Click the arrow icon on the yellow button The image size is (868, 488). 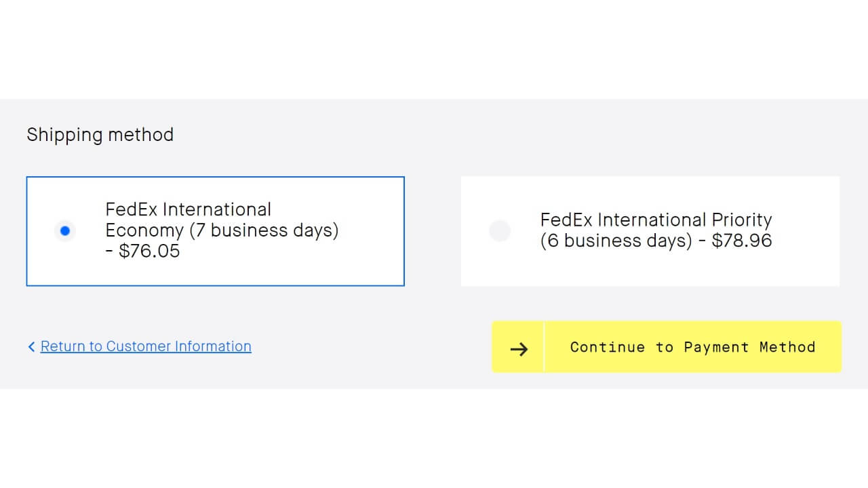click(519, 348)
